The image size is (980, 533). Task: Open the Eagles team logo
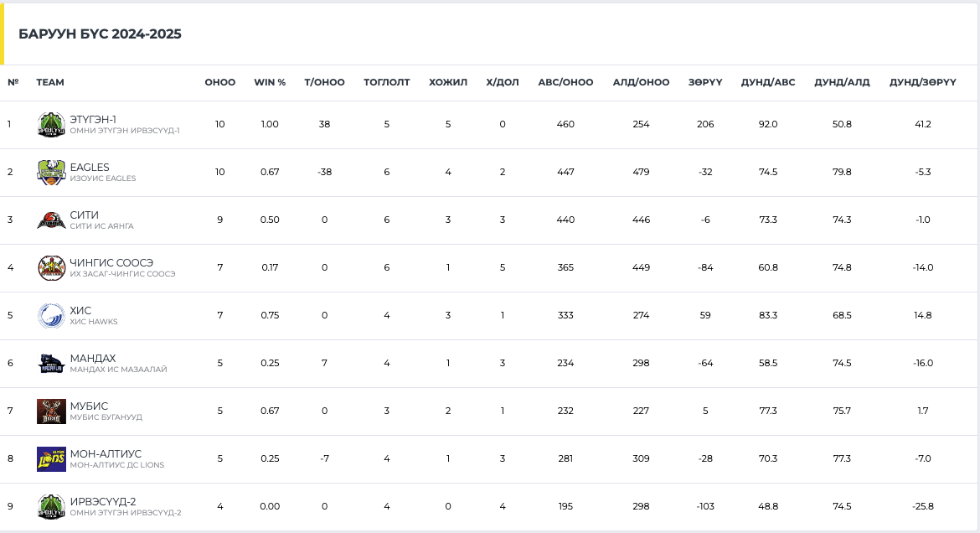pyautogui.click(x=51, y=173)
